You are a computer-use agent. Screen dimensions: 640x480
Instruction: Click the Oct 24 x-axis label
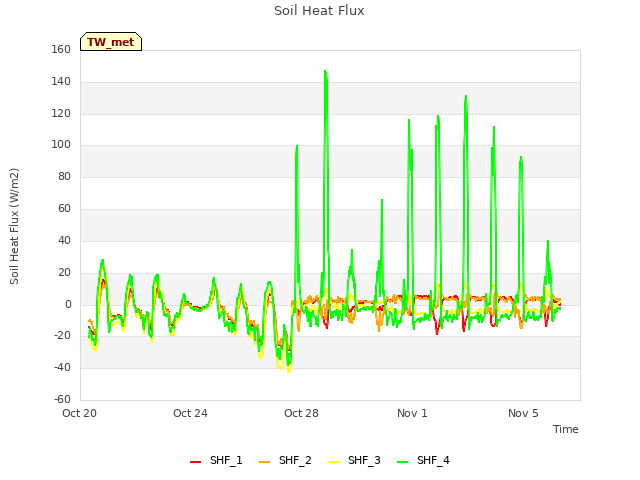(x=190, y=413)
